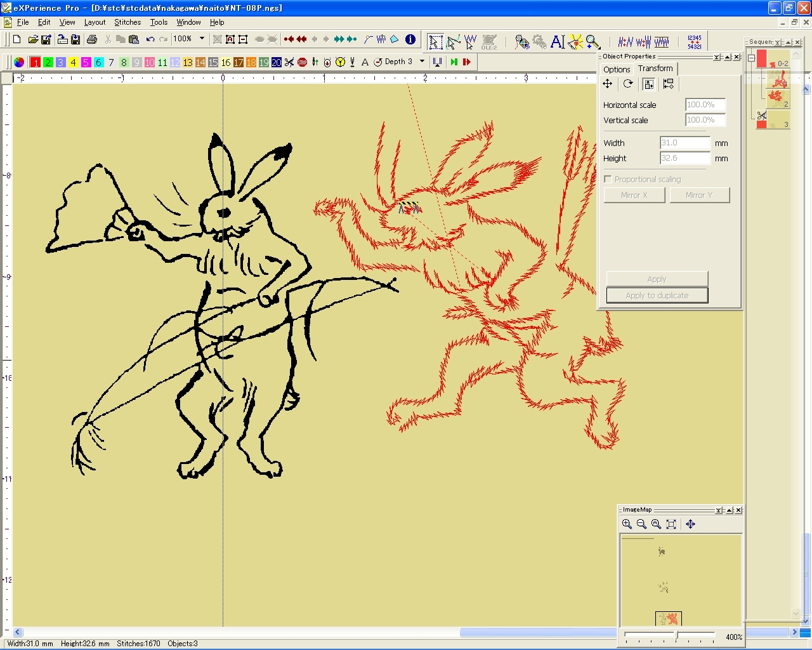The height and width of the screenshot is (650, 812).
Task: Click the Height value field
Action: [x=684, y=158]
